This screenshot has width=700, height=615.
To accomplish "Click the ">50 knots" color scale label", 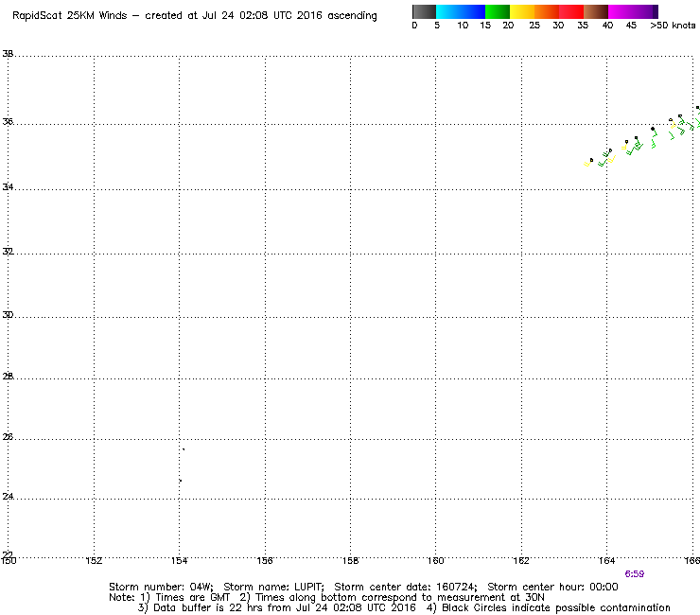I will pos(673,26).
